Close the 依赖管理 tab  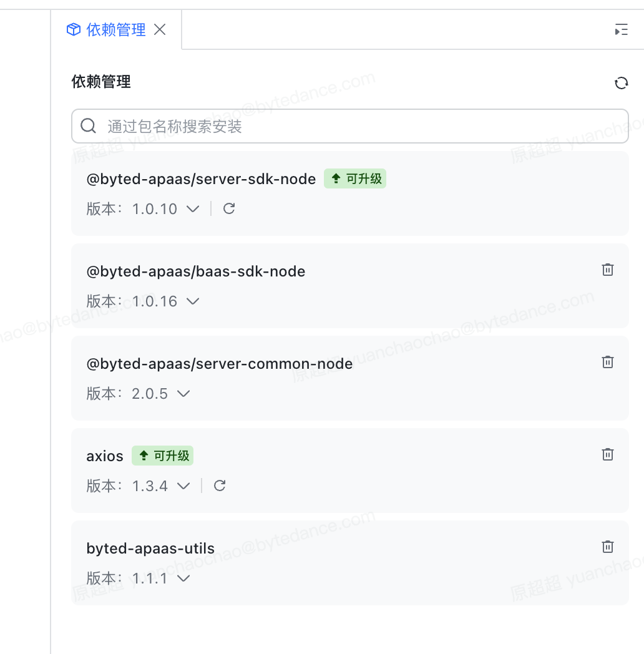point(160,29)
